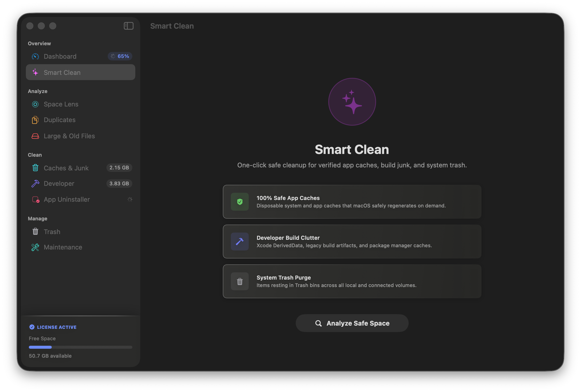
Task: Select the Developer Build Clutter card
Action: point(352,242)
